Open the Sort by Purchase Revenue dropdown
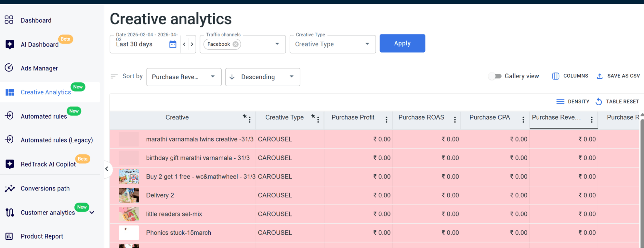 pyautogui.click(x=184, y=77)
